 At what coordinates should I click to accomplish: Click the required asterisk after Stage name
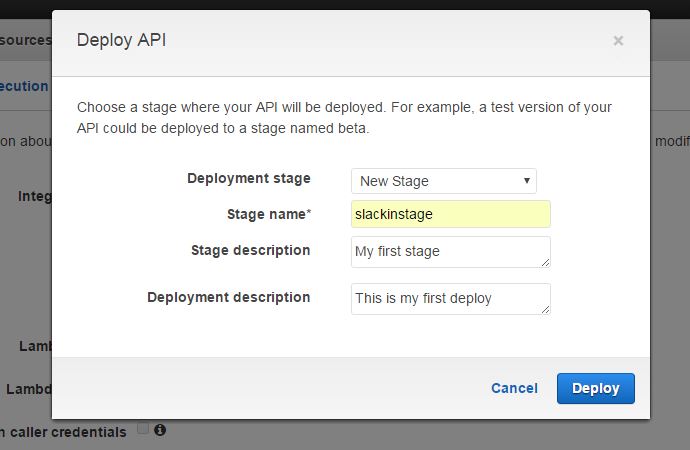tap(309, 213)
